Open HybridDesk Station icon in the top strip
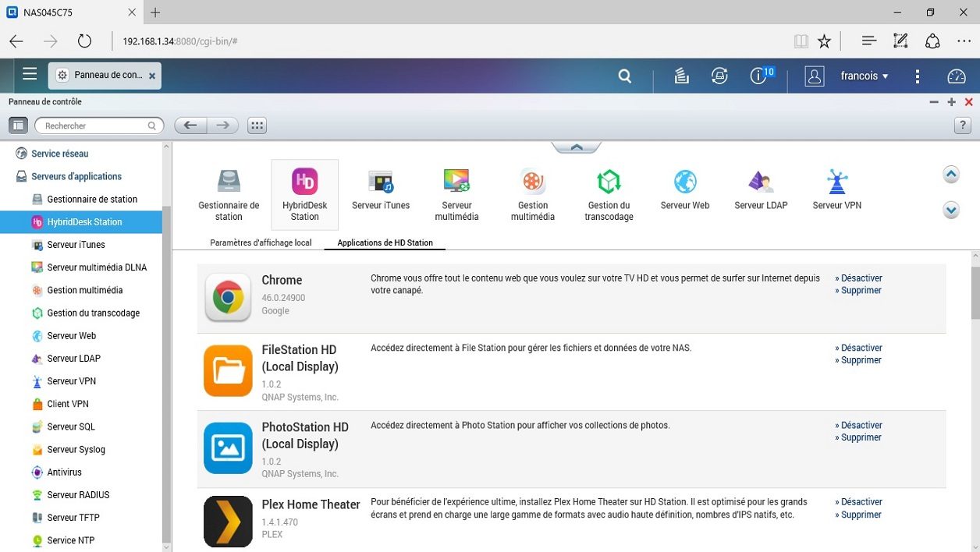 [x=305, y=195]
